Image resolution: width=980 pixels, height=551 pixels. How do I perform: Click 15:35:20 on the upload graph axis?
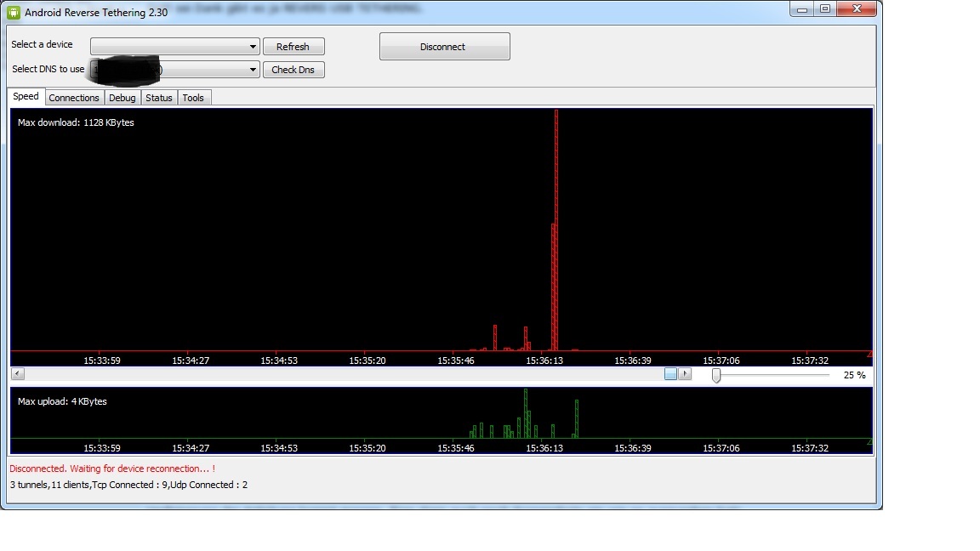point(367,448)
